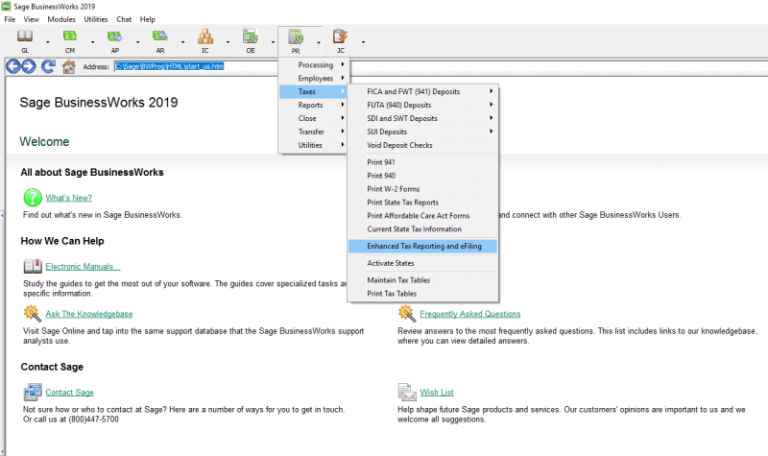Screen dimensions: 768x456
Task: Click the Home icon beside Address
Action: click(x=68, y=67)
